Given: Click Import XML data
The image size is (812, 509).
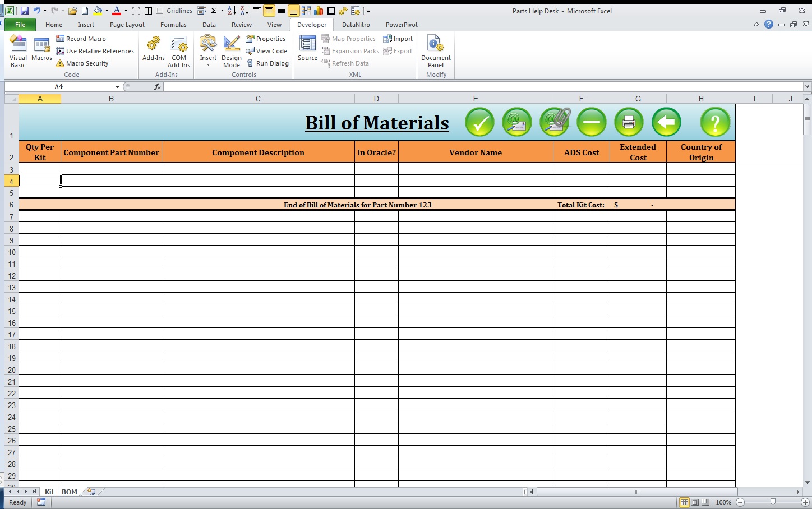Looking at the screenshot, I should (398, 39).
